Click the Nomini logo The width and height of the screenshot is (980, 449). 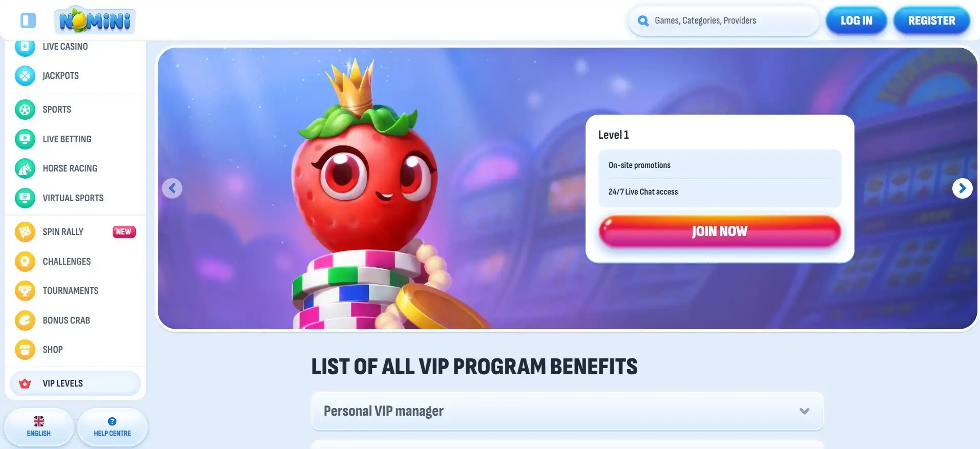point(95,20)
